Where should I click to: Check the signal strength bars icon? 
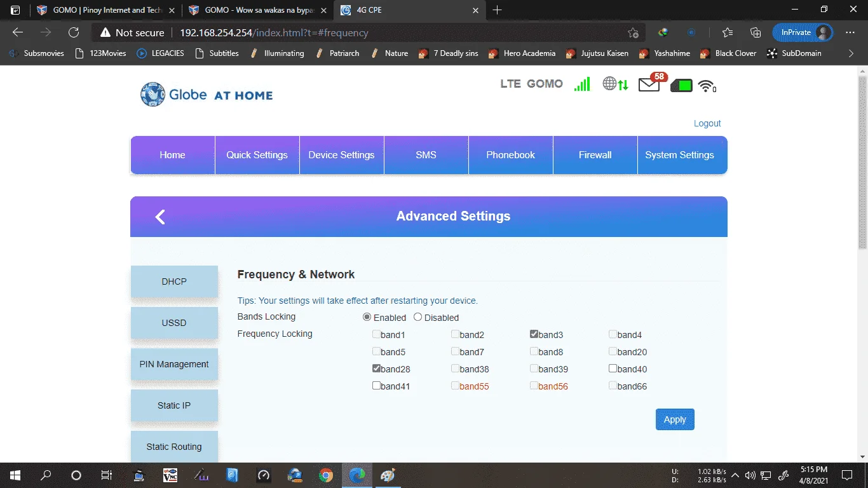coord(582,84)
